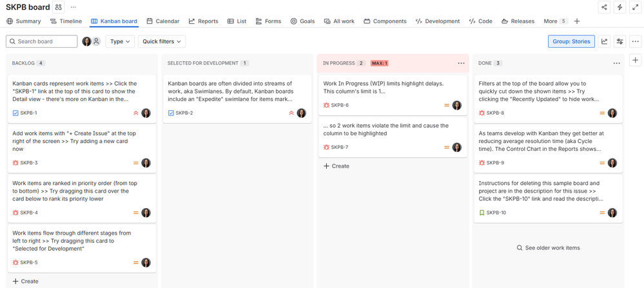Click the SKPB board title
The width and height of the screenshot is (644, 288).
point(28,7)
